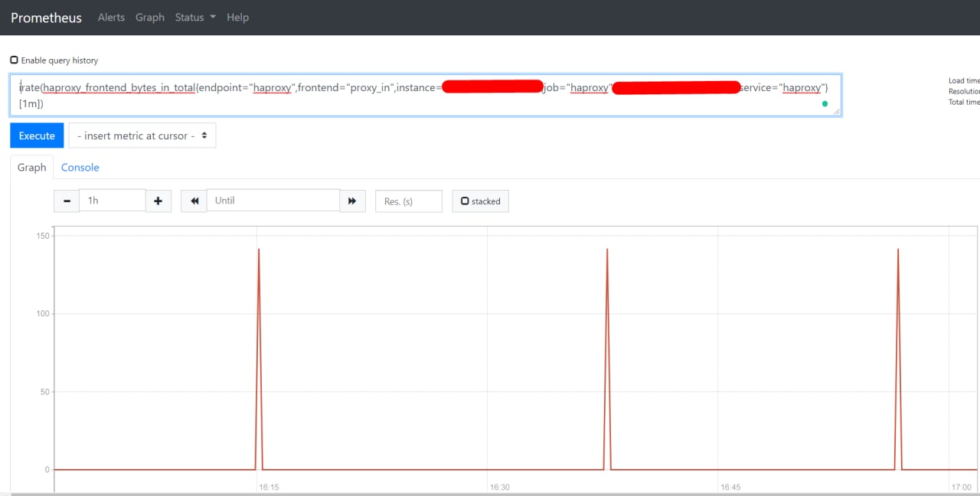The height and width of the screenshot is (496, 980).
Task: Open the Help page
Action: pos(237,18)
